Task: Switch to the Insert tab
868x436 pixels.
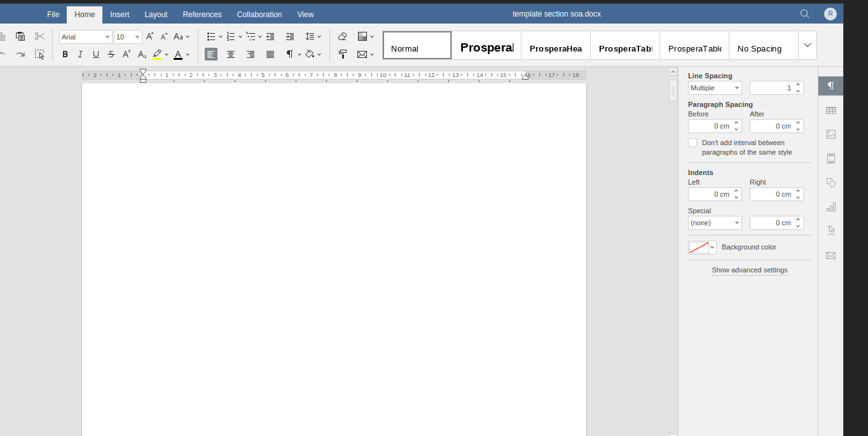Action: 120,14
